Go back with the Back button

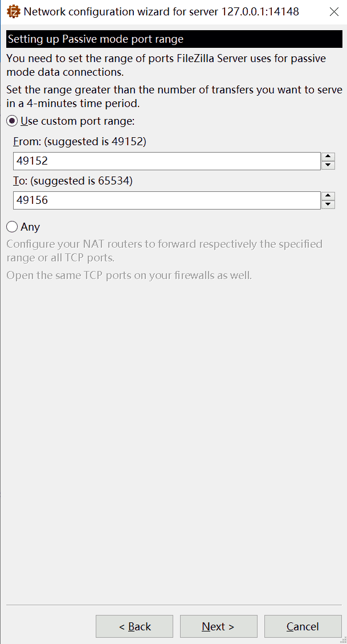(x=134, y=626)
